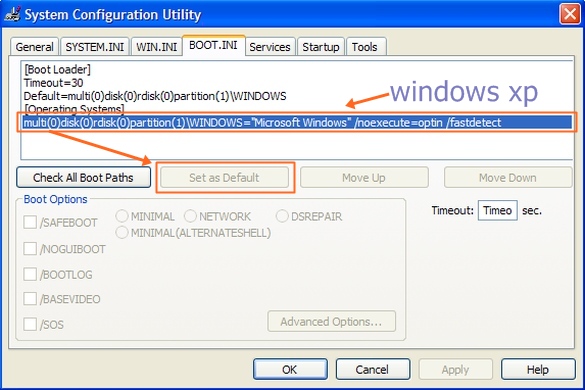Confirm with the OK button
The image size is (585, 390).
[290, 369]
